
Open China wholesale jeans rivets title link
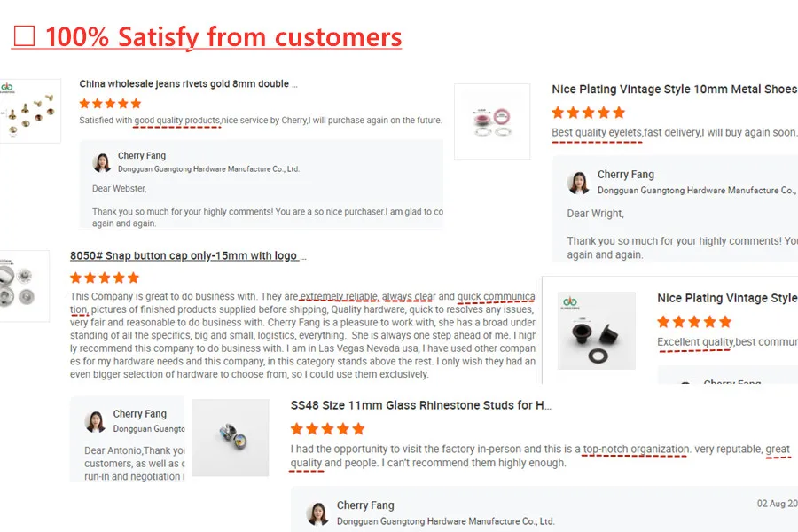(188, 84)
